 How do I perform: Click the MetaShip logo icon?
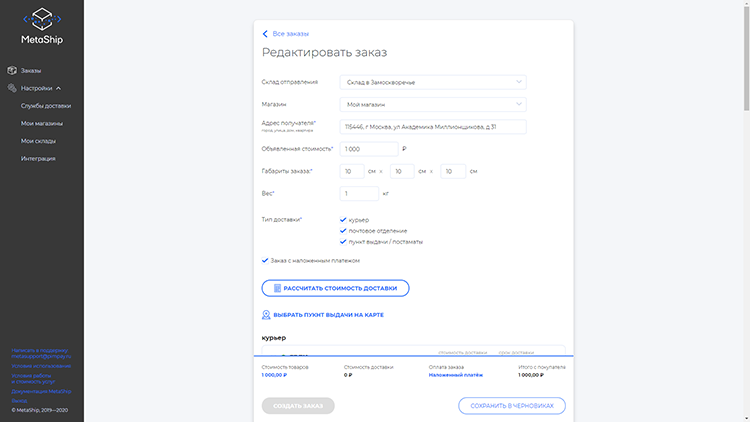coord(41,18)
